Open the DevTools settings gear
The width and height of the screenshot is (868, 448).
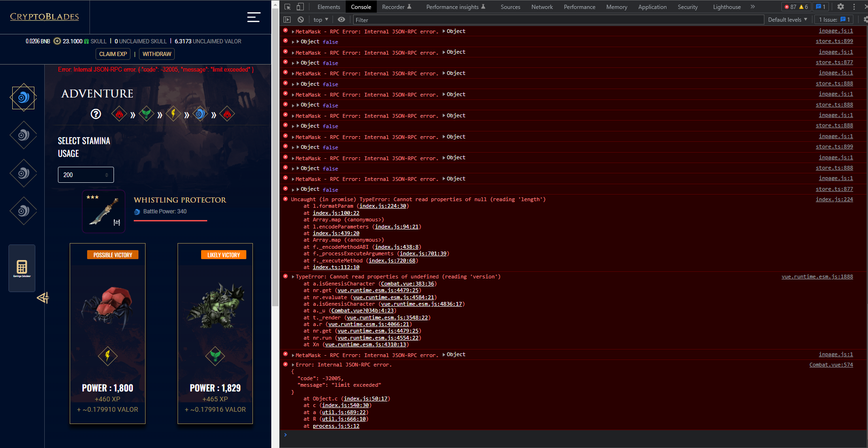tap(841, 7)
